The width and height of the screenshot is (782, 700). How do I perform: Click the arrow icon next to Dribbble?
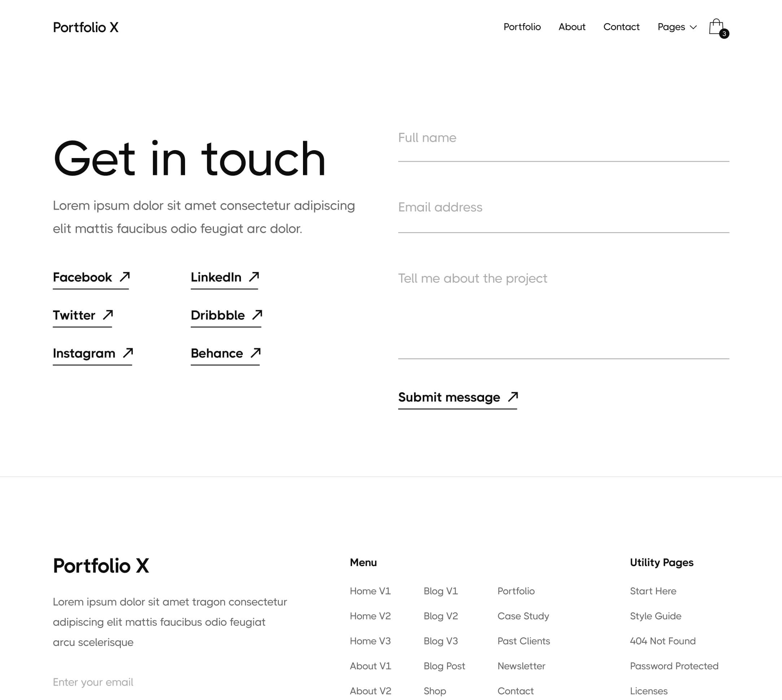coord(257,315)
